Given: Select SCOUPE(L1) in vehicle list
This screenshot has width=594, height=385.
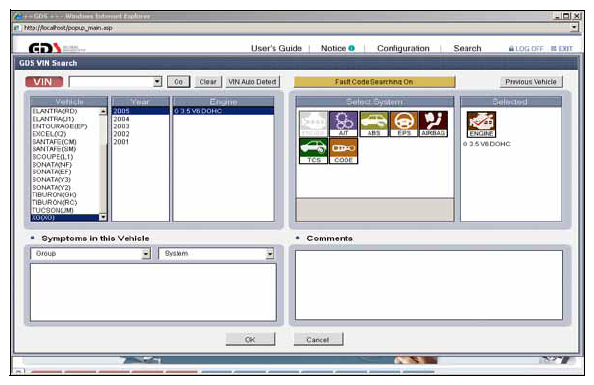Looking at the screenshot, I should pyautogui.click(x=52, y=157).
